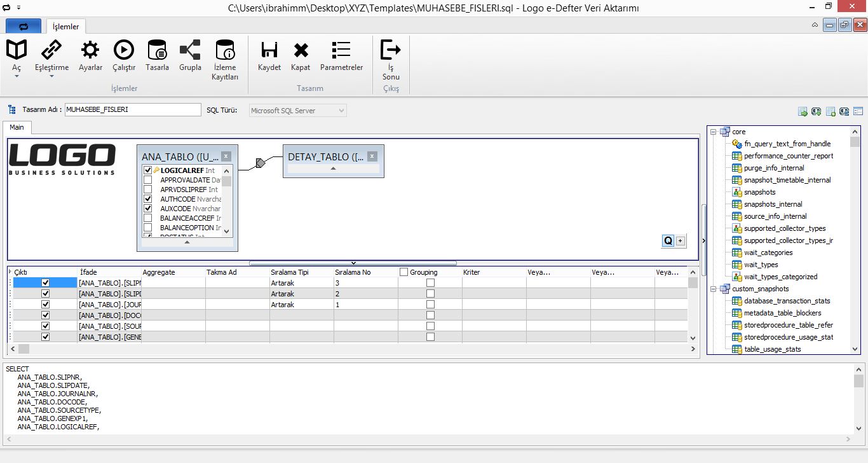The image size is (868, 463).
Task: Click the last list-view icon above the tree
Action: (x=858, y=111)
